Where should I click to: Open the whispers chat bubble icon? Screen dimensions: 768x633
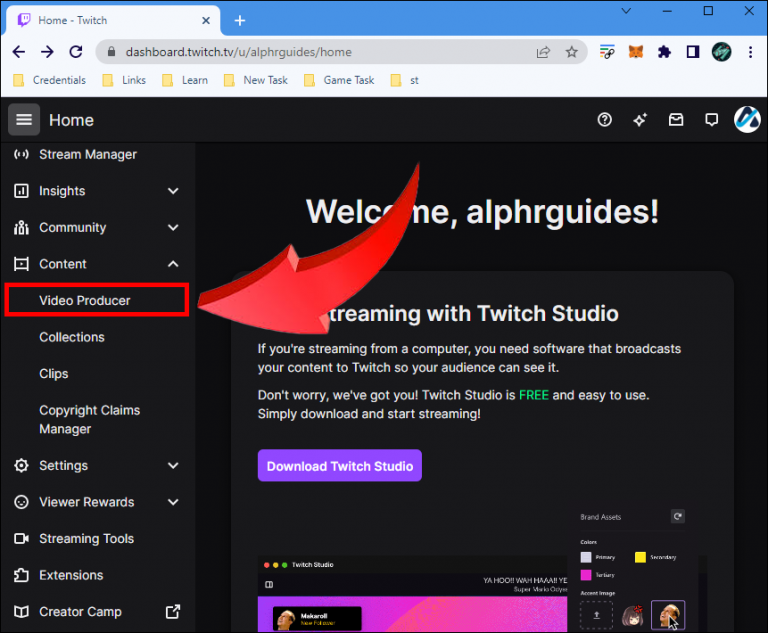point(711,120)
